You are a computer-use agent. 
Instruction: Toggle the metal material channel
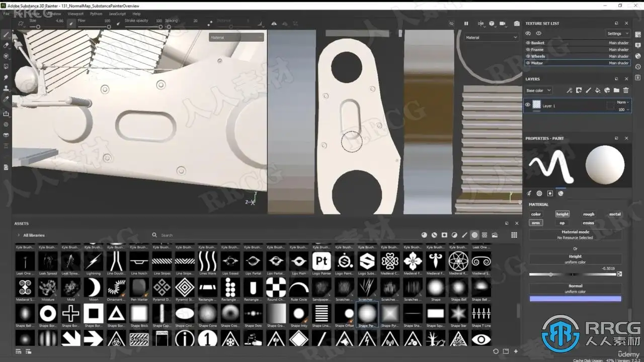pyautogui.click(x=615, y=214)
